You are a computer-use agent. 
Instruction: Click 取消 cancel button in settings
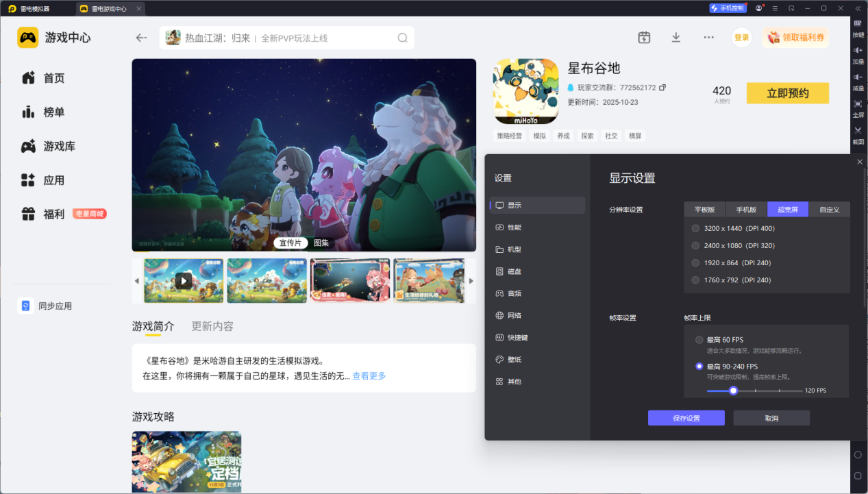(x=771, y=418)
